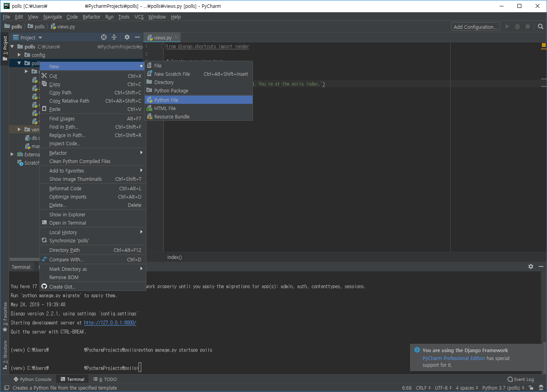This screenshot has width=547, height=392.
Task: Click Synchronize 'polls' entry
Action: point(93,240)
